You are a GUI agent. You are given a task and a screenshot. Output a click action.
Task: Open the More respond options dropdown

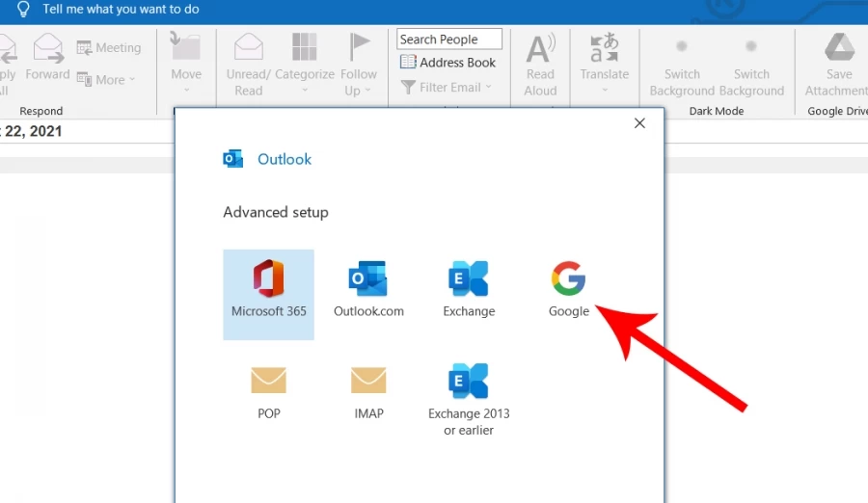[x=106, y=80]
